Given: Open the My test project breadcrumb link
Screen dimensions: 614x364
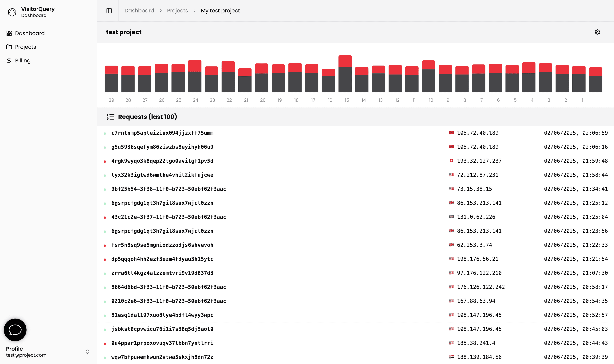Looking at the screenshot, I should [x=220, y=11].
